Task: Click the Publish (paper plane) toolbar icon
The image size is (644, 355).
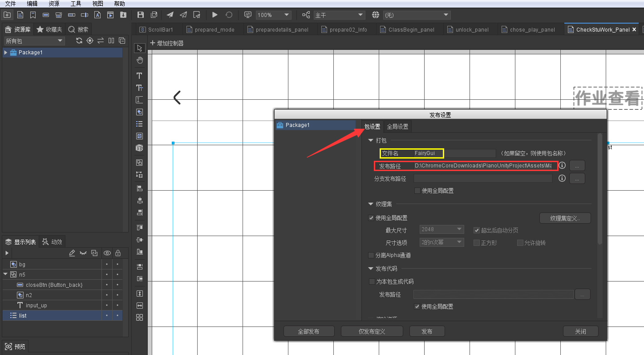Action: click(x=170, y=14)
